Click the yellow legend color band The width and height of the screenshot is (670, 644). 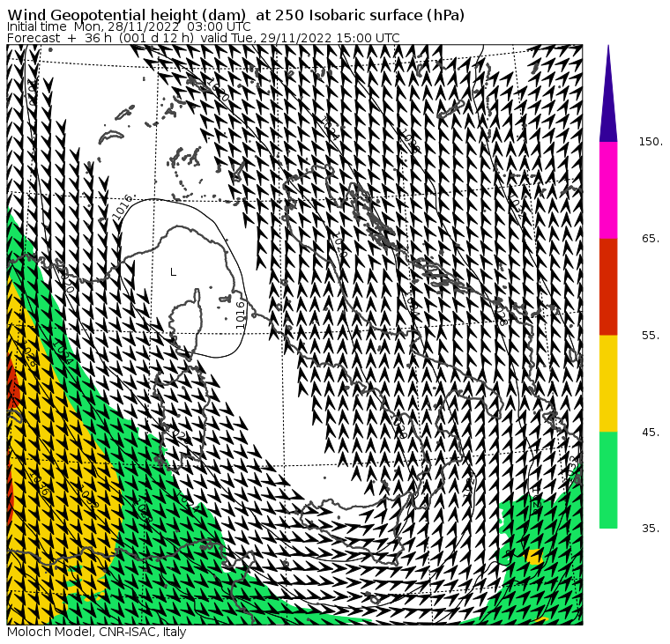608,383
